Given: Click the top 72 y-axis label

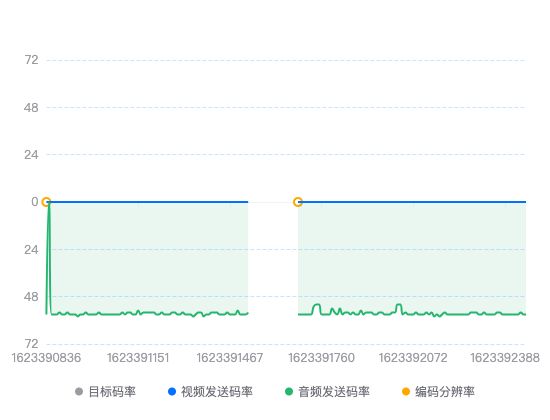Looking at the screenshot, I should click(31, 60).
